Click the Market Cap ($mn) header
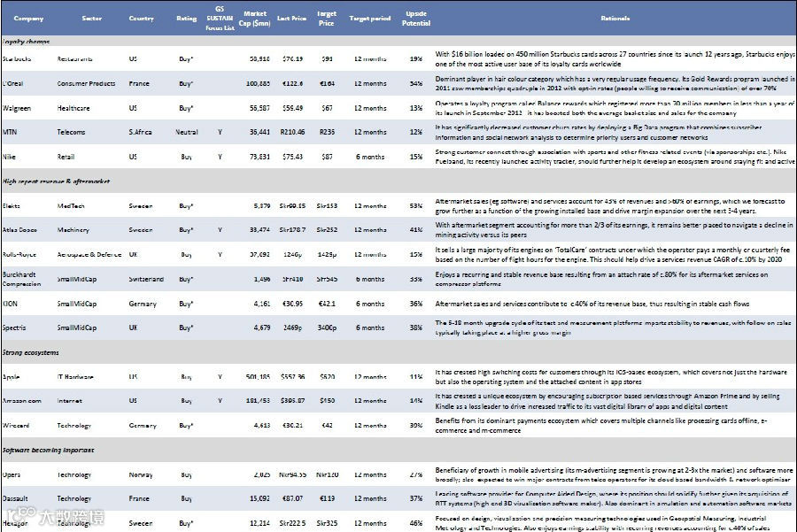Image resolution: width=797 pixels, height=532 pixels. 255,19
